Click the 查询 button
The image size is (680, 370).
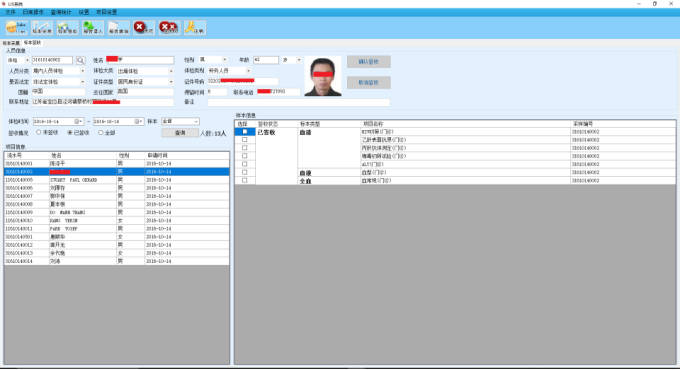point(180,133)
